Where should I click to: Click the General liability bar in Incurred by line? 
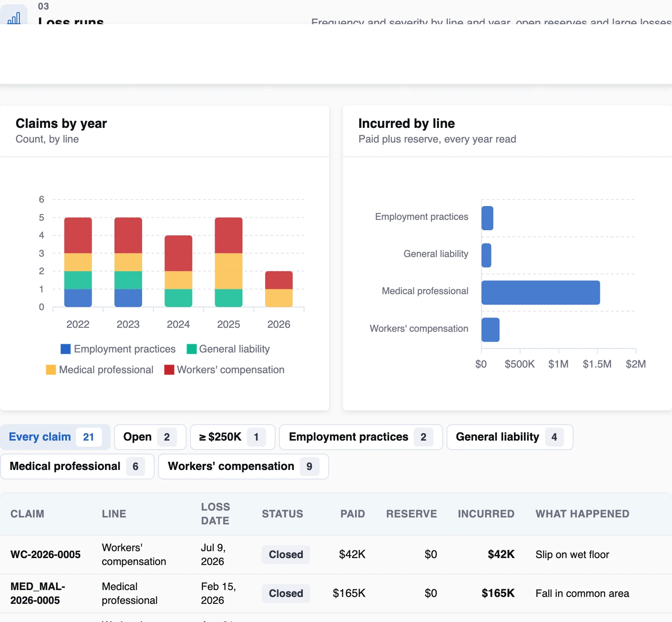pos(486,255)
